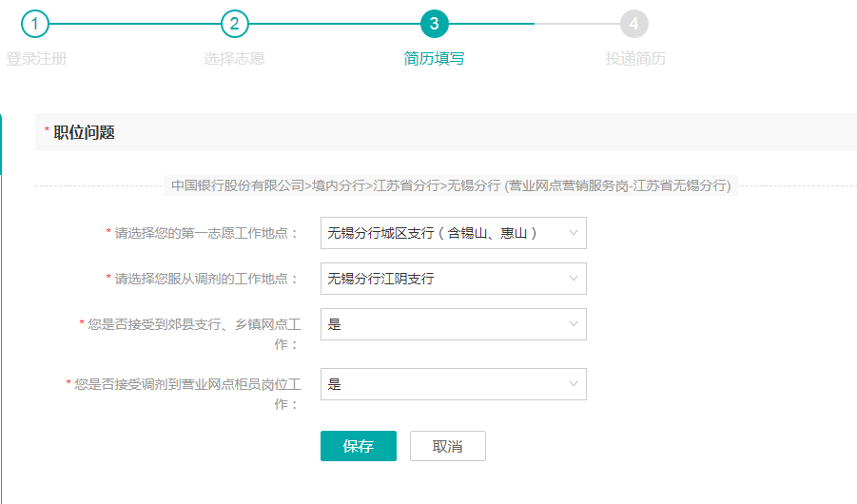Select the highlighted step 3 circle
Image resolution: width=857 pixels, height=504 pixels.
point(434,23)
